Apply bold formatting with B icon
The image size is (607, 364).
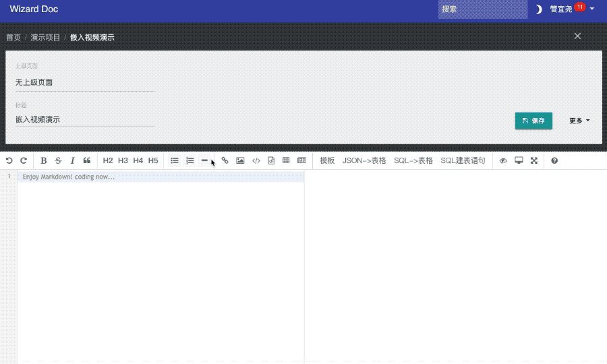(44, 160)
